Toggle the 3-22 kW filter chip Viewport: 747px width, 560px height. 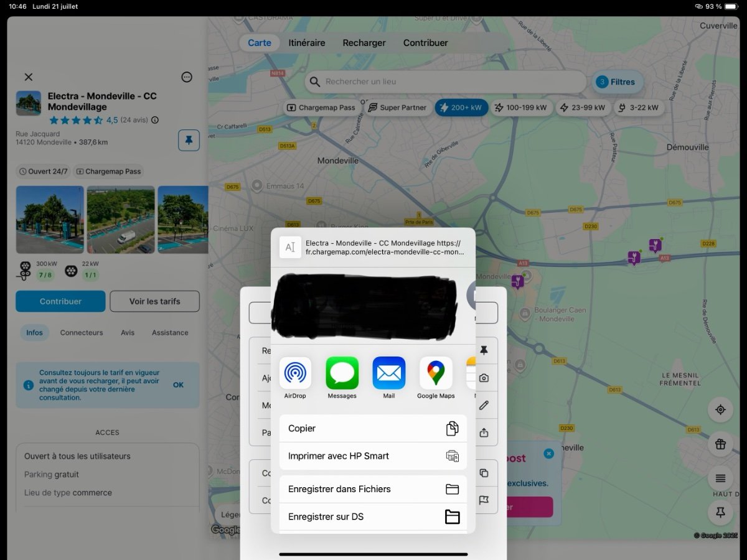pyautogui.click(x=639, y=108)
